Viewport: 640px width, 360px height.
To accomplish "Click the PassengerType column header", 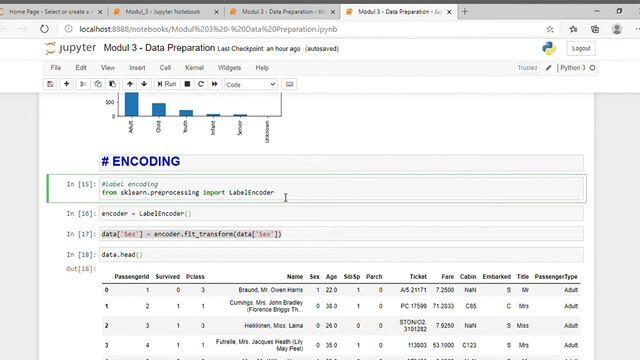I will click(556, 277).
